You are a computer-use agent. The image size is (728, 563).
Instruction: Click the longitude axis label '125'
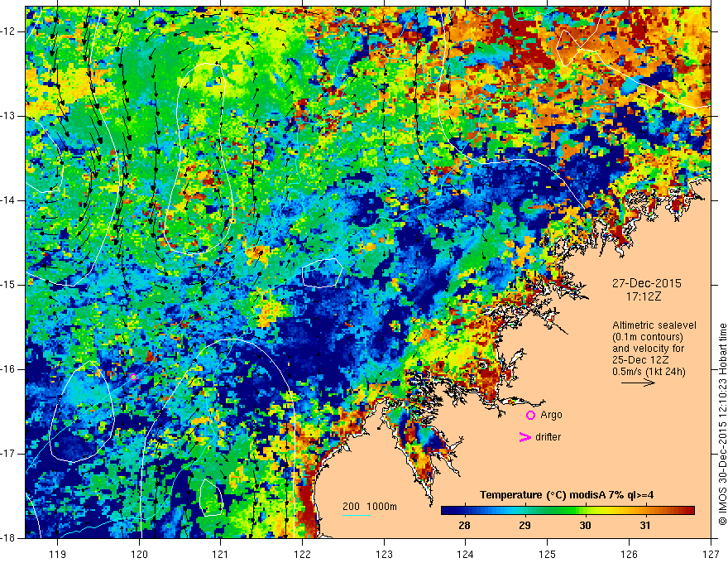(x=548, y=554)
